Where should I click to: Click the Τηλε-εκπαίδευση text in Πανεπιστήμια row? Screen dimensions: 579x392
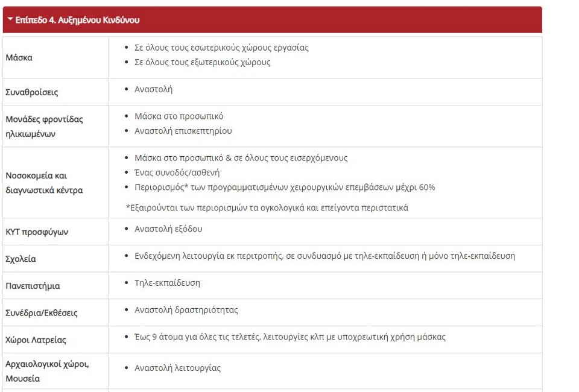[x=167, y=282]
